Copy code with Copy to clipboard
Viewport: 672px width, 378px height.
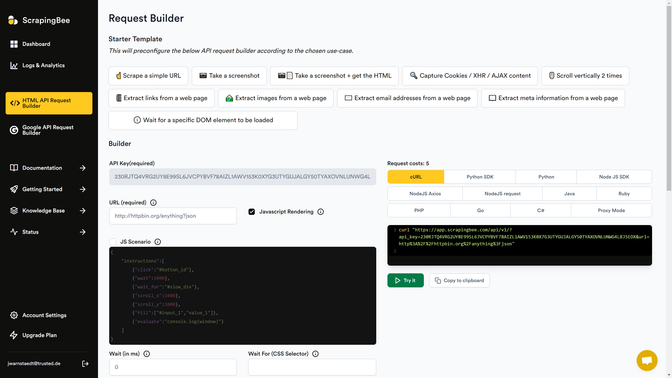(459, 280)
